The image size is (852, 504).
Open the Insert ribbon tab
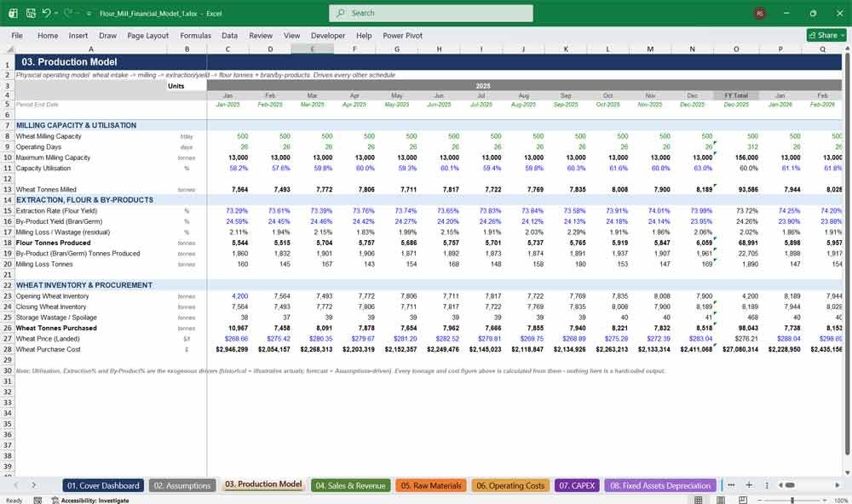(78, 35)
